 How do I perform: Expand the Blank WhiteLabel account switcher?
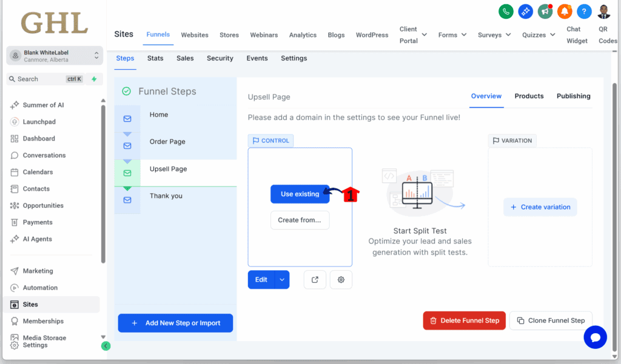click(x=55, y=56)
